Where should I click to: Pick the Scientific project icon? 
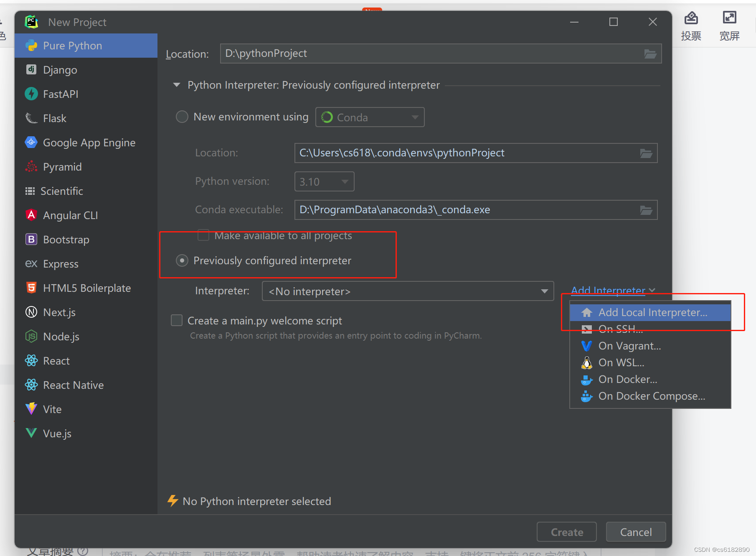pyautogui.click(x=30, y=191)
